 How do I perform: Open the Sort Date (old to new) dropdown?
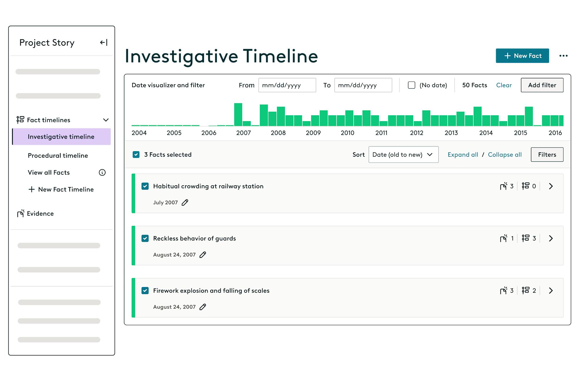[x=403, y=155]
